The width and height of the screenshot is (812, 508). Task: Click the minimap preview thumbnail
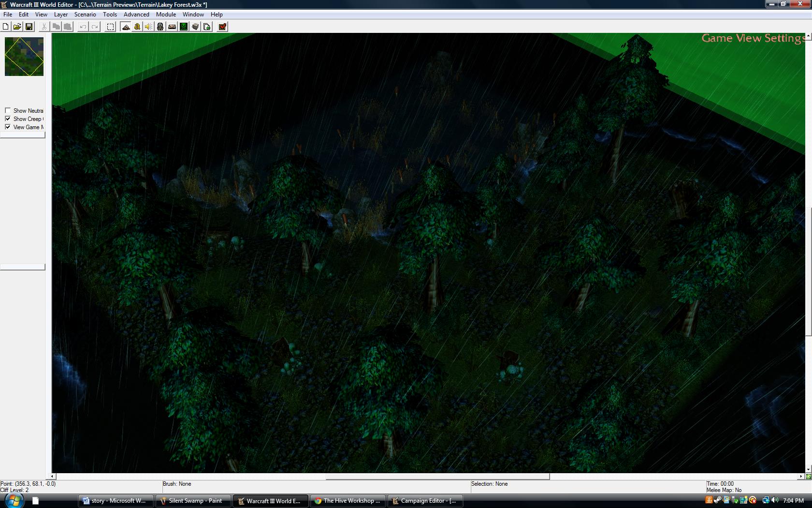24,57
